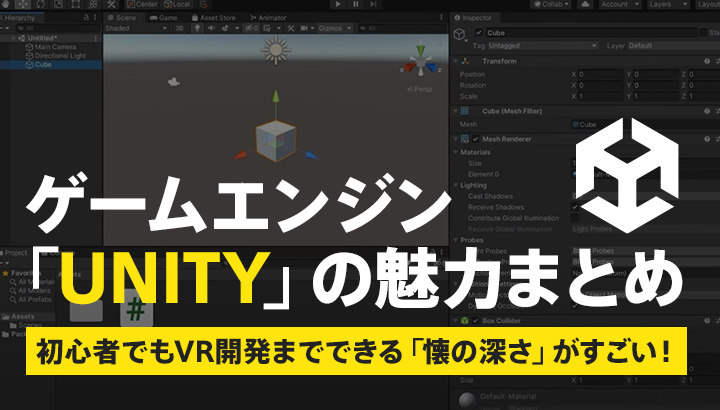The height and width of the screenshot is (410, 720).
Task: Open the Account dropdown
Action: pos(620,4)
